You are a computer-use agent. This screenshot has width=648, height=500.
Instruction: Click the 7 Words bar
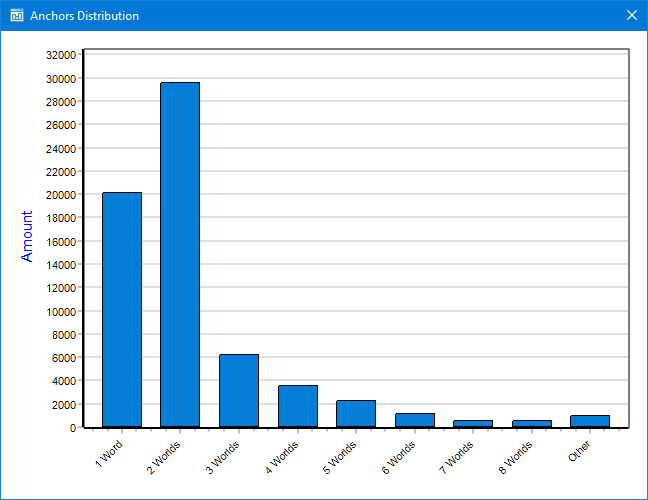pyautogui.click(x=473, y=423)
